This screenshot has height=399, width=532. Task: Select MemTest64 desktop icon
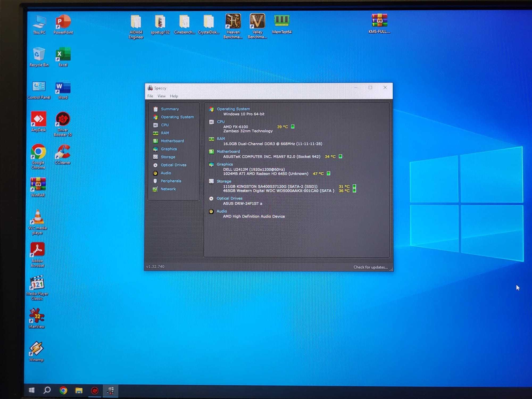tap(282, 24)
